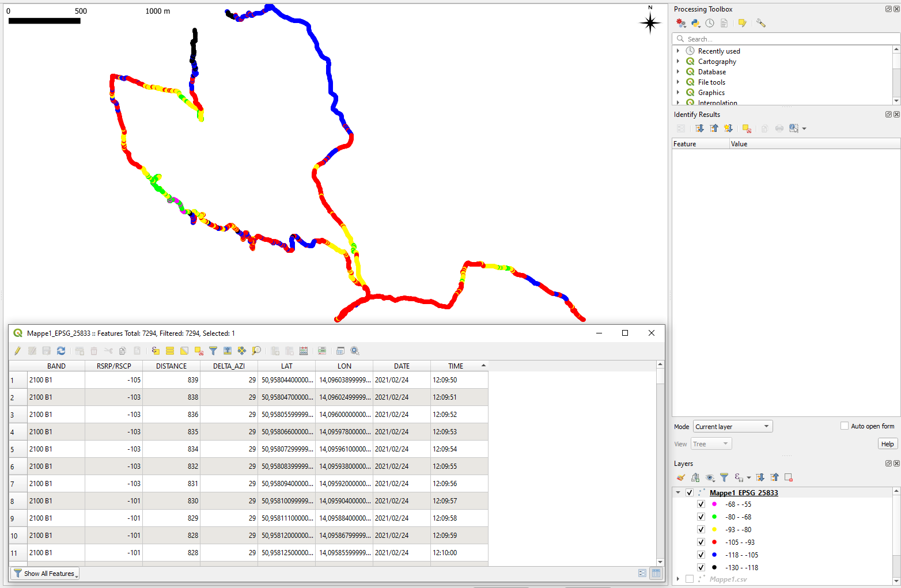
Task: Expand Mappe1.csv layer node
Action: (x=678, y=579)
